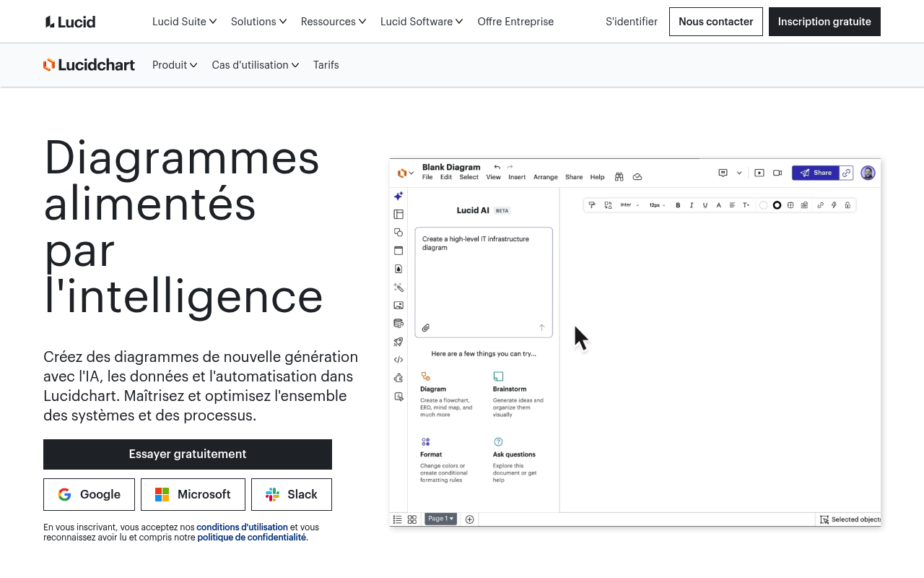Sign up with Google button
Image resolution: width=924 pixels, height=578 pixels.
[x=89, y=494]
